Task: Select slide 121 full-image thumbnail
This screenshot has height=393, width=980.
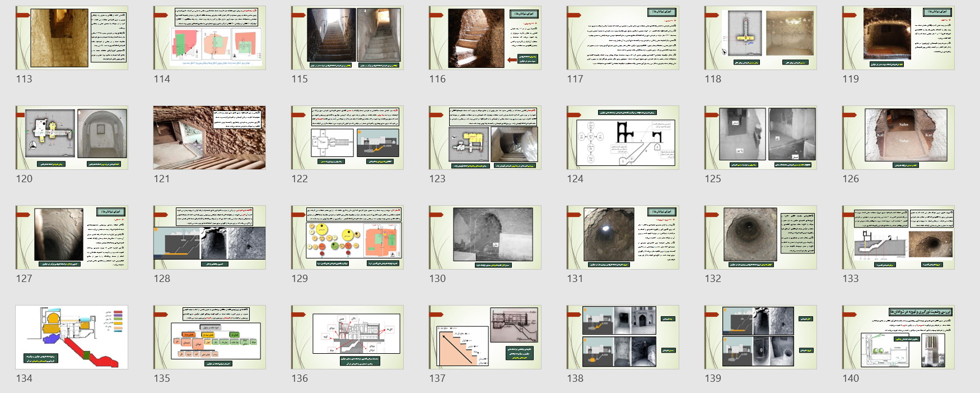Action: click(x=209, y=138)
